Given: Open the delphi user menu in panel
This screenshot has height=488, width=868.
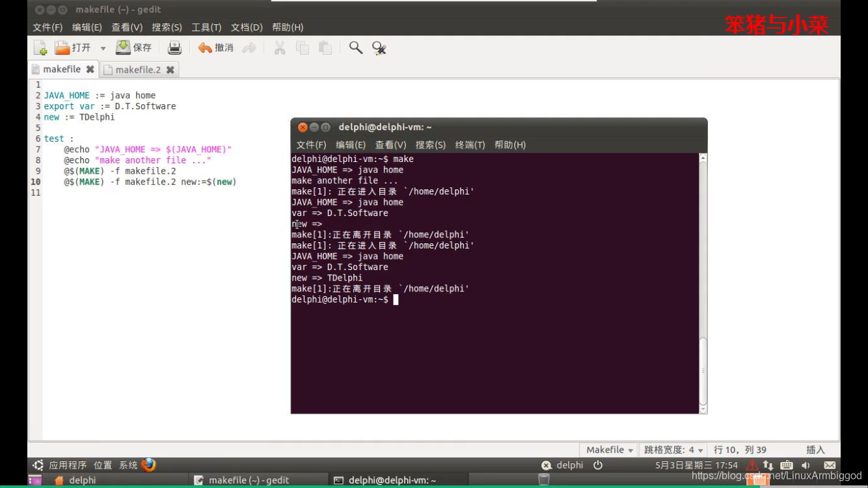Looking at the screenshot, I should click(x=563, y=465).
